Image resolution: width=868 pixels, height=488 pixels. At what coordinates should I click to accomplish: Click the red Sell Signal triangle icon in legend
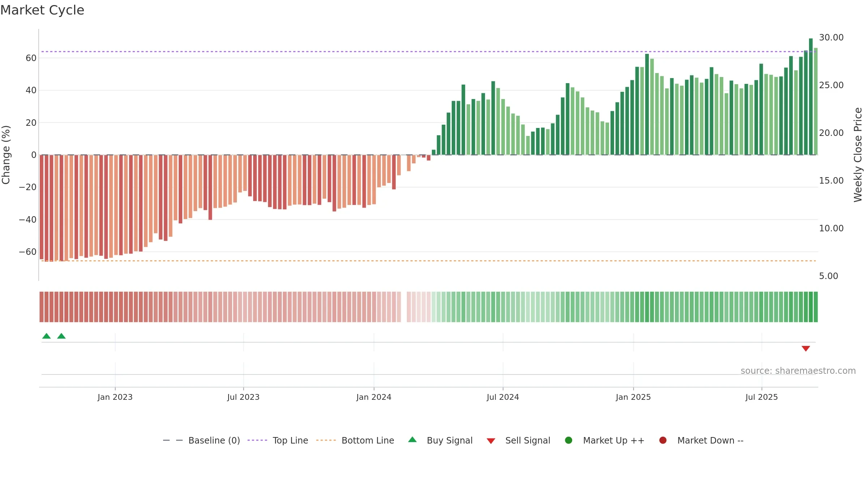tap(491, 441)
